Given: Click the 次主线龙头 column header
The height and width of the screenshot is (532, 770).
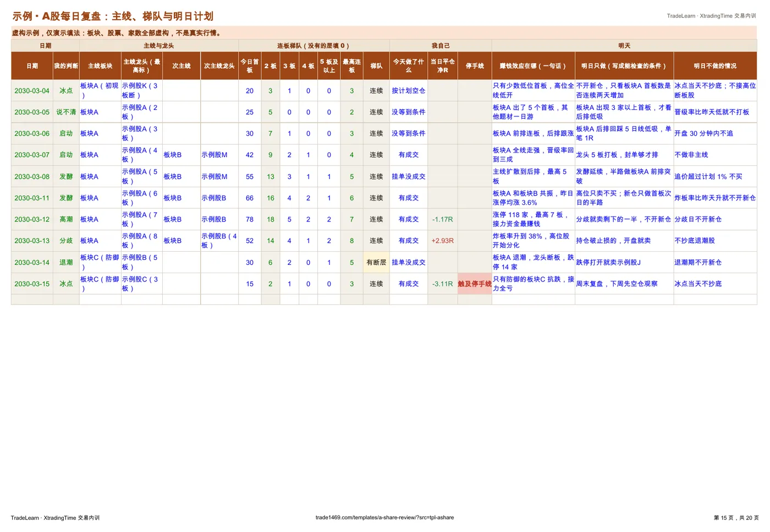Looking at the screenshot, I should (x=219, y=66).
